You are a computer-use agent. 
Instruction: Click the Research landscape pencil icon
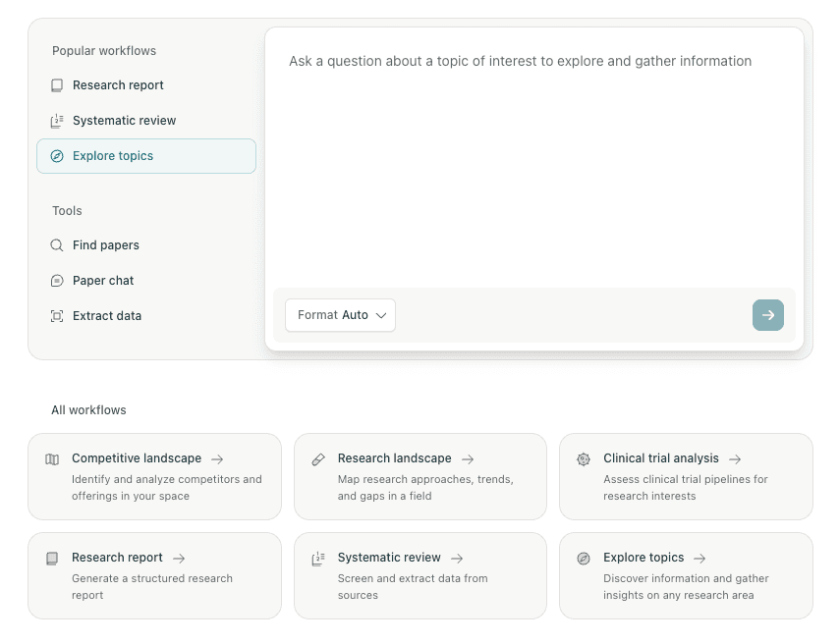tap(318, 459)
